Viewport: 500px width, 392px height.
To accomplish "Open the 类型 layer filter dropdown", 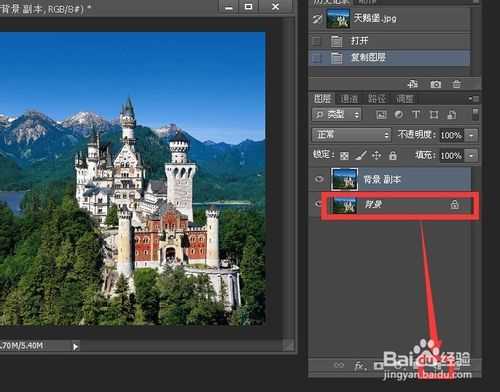I will pos(337,115).
